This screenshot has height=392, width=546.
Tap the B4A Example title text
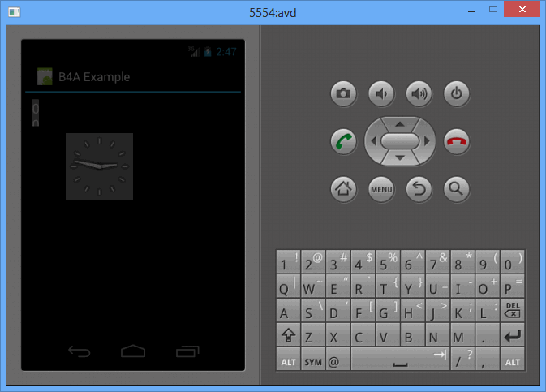point(94,76)
